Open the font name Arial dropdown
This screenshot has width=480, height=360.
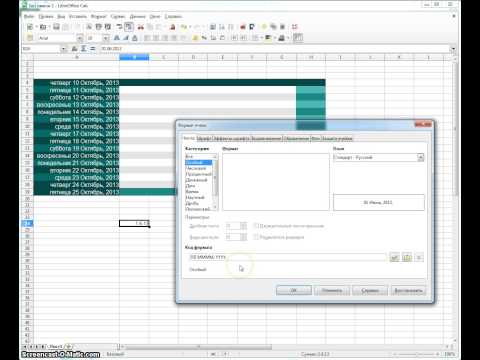tap(80, 38)
